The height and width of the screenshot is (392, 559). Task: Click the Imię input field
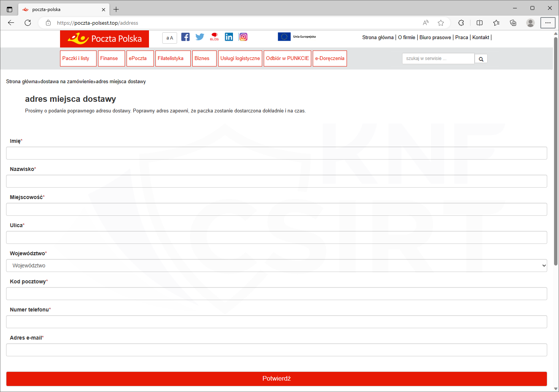pos(276,153)
